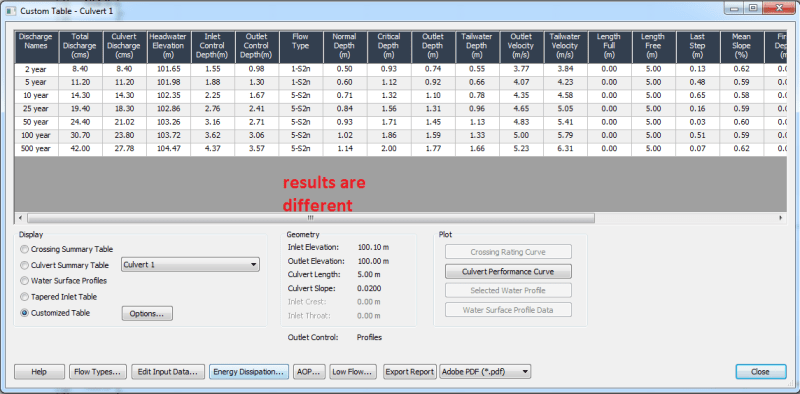The height and width of the screenshot is (394, 800).
Task: Click the 104.47 headwater elevation cell
Action: [169, 149]
